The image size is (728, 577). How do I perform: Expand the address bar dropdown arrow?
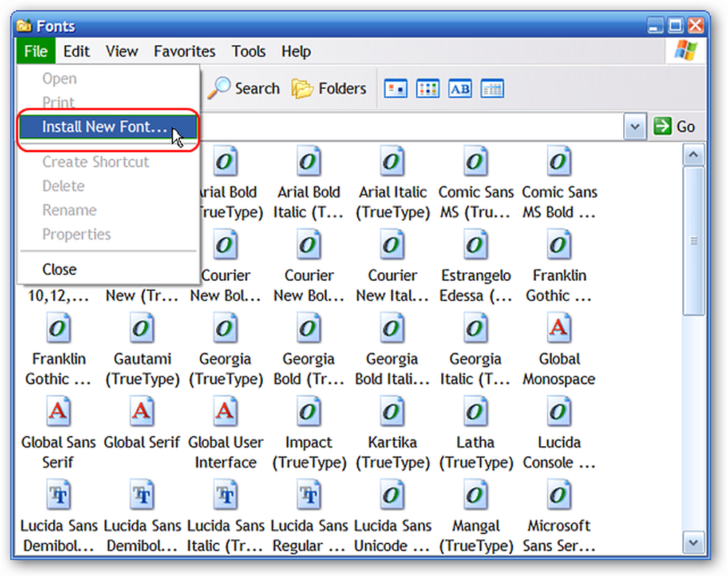coord(635,127)
